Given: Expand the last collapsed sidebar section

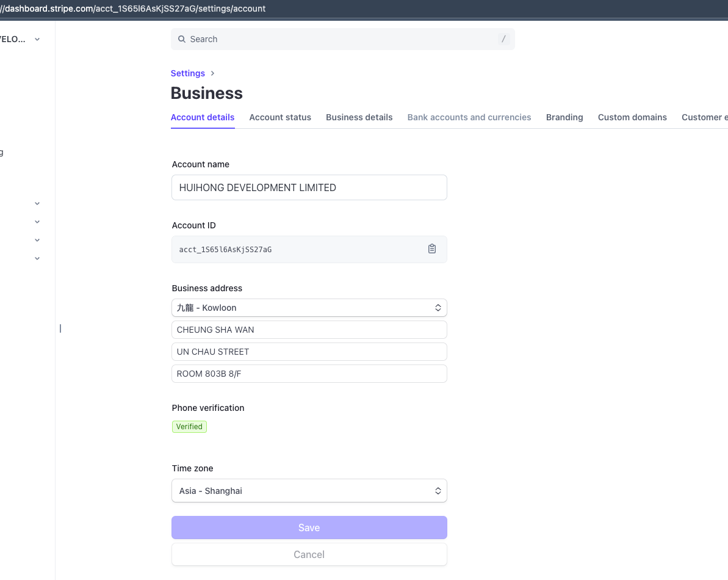Looking at the screenshot, I should pos(37,258).
